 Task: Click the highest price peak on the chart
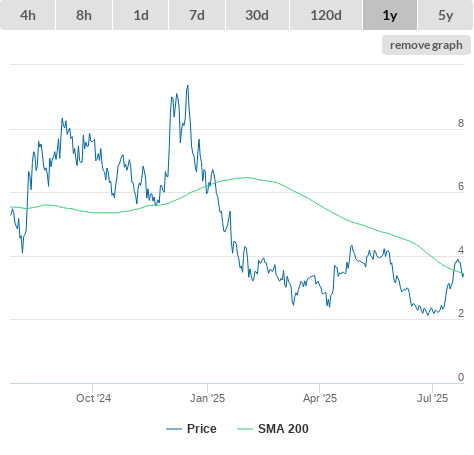click(188, 86)
